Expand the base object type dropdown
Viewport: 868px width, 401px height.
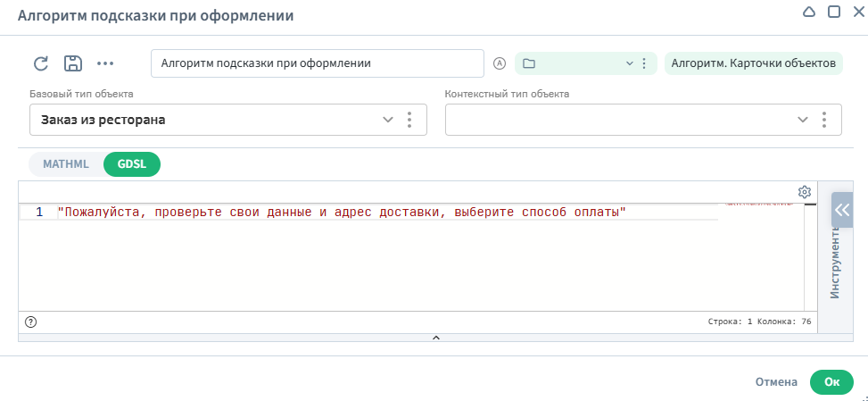coord(388,120)
